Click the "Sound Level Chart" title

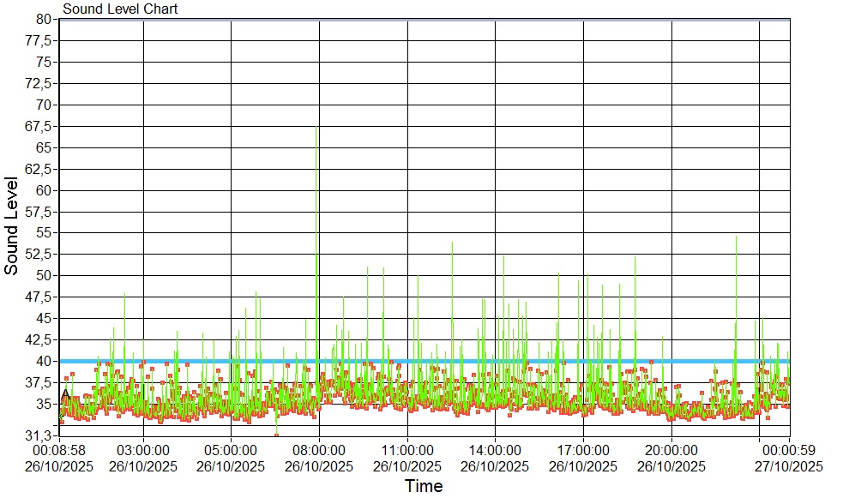pos(120,9)
